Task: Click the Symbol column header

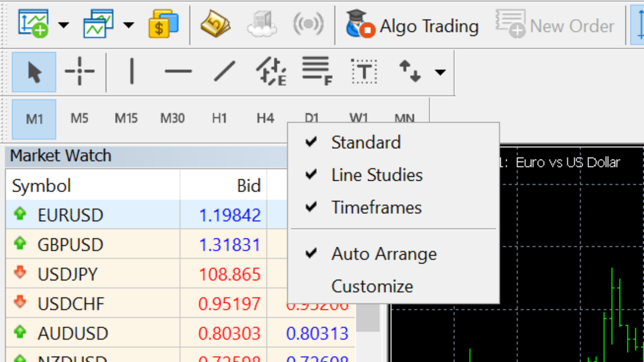Action: pos(93,185)
